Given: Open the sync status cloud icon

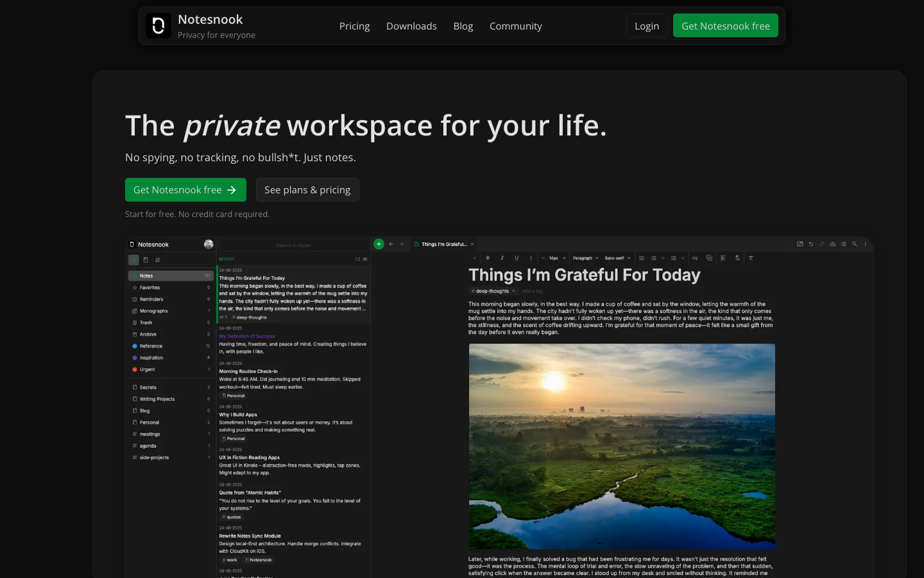Looking at the screenshot, I should point(833,244).
